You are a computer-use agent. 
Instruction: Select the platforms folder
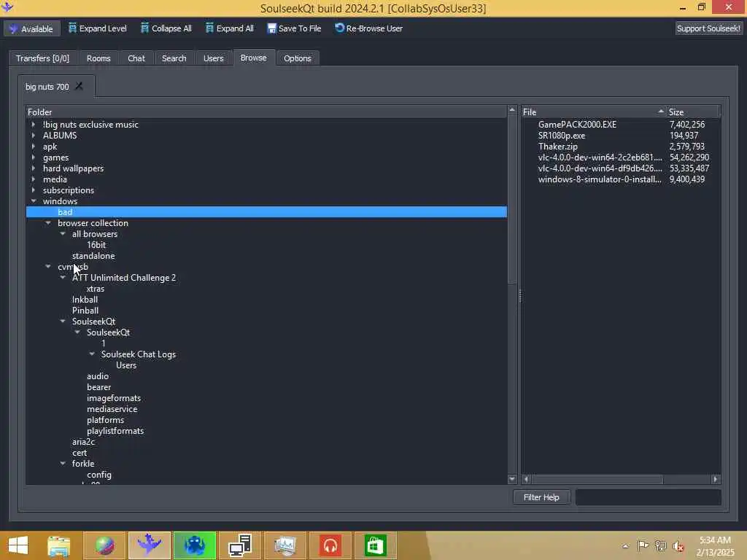pyautogui.click(x=105, y=420)
